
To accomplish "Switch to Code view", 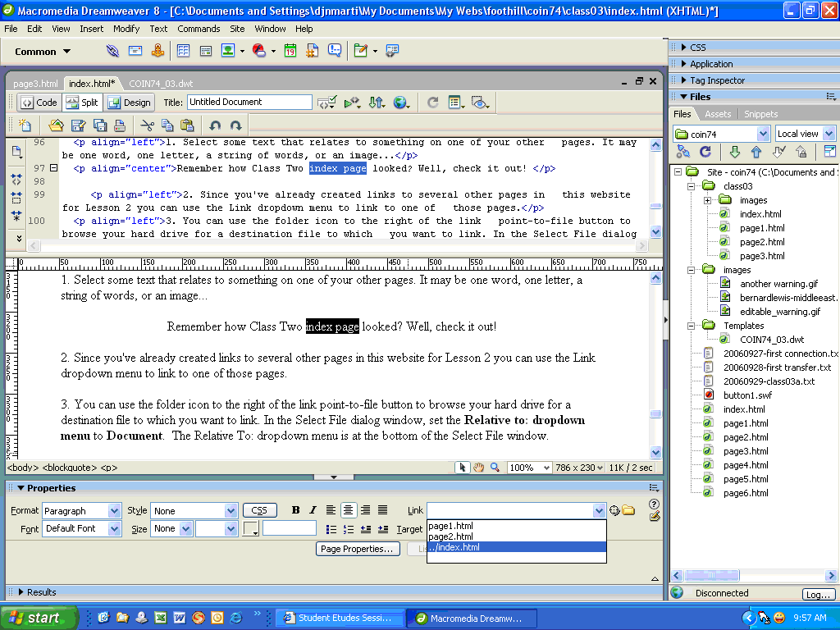I will 39,103.
